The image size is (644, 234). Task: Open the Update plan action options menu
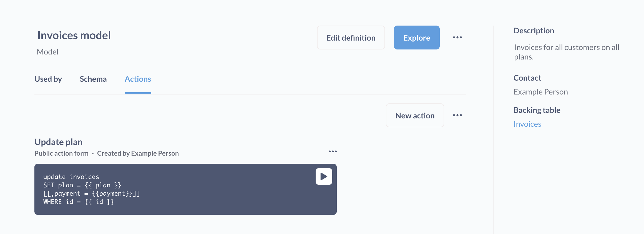tap(333, 151)
